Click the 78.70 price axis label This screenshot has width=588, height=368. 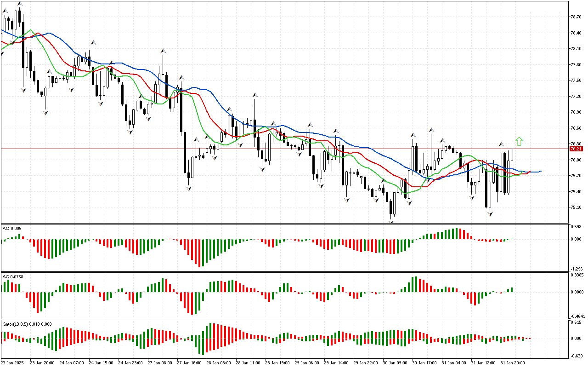click(x=576, y=17)
